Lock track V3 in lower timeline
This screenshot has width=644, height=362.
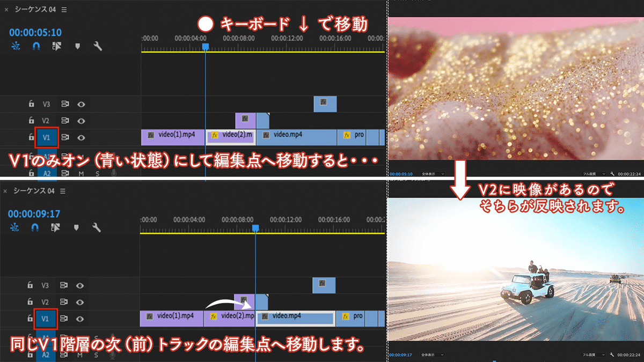pyautogui.click(x=31, y=286)
